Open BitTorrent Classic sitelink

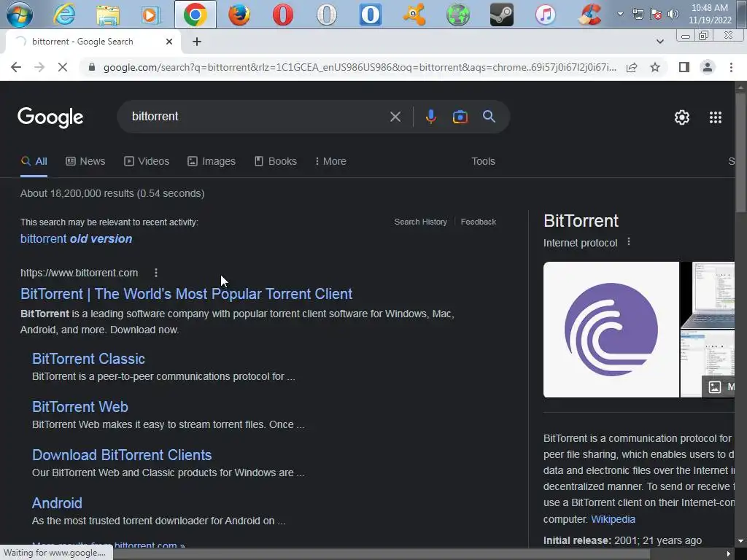click(88, 359)
